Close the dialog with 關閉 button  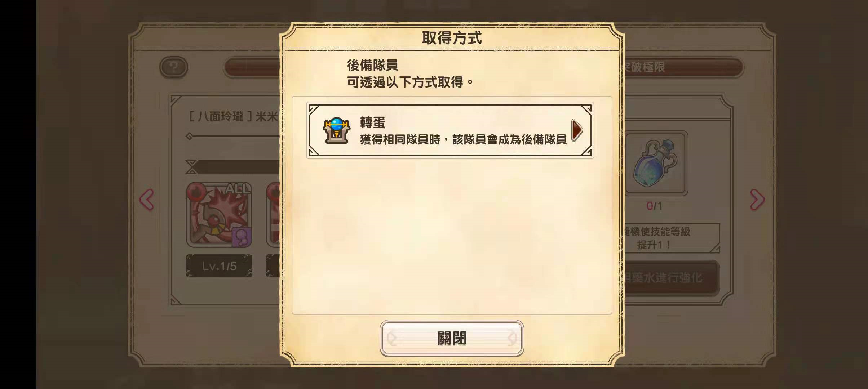[x=452, y=338]
